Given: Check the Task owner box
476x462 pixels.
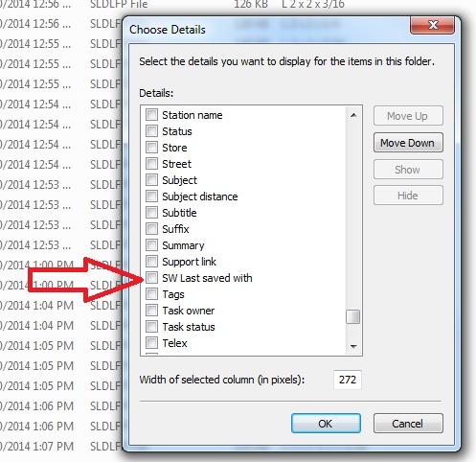Looking at the screenshot, I should 151,310.
